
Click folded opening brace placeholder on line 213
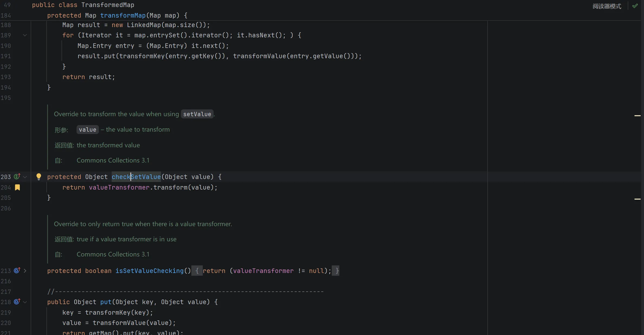coord(197,271)
